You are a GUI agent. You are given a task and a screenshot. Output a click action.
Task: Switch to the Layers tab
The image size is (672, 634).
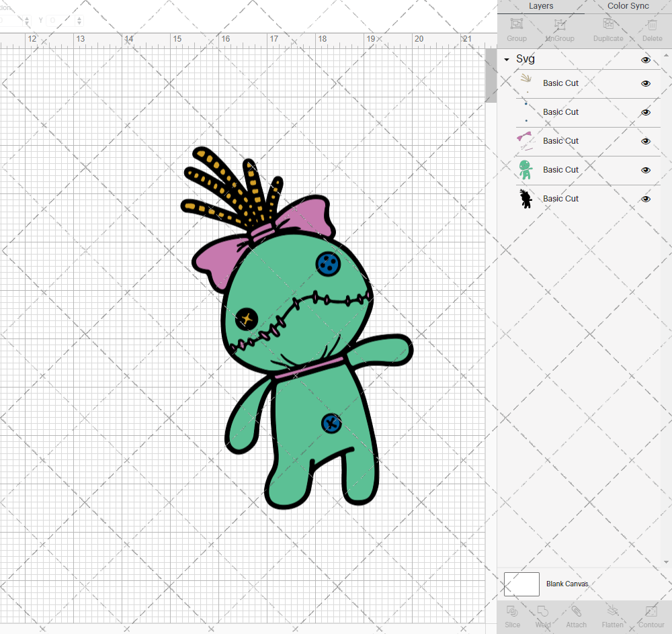[541, 6]
